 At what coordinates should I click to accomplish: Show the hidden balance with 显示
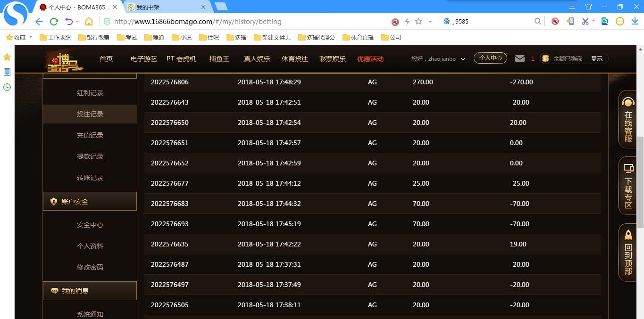(x=597, y=59)
